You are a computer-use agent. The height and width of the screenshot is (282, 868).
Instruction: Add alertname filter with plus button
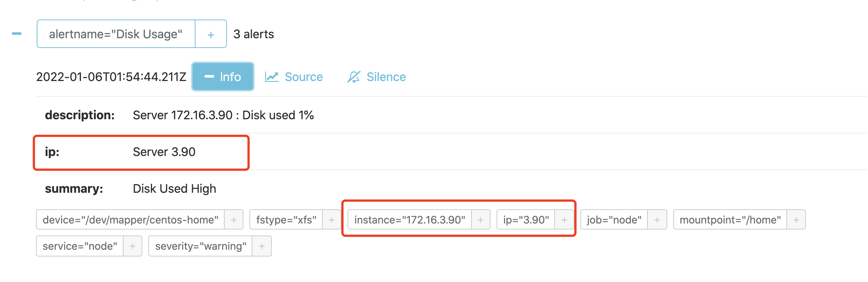point(211,34)
